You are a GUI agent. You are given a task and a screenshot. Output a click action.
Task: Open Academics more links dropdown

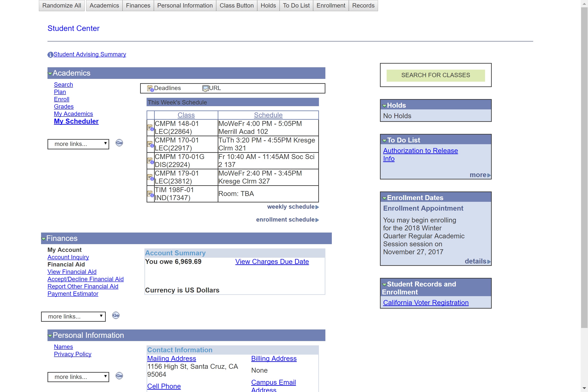point(78,144)
